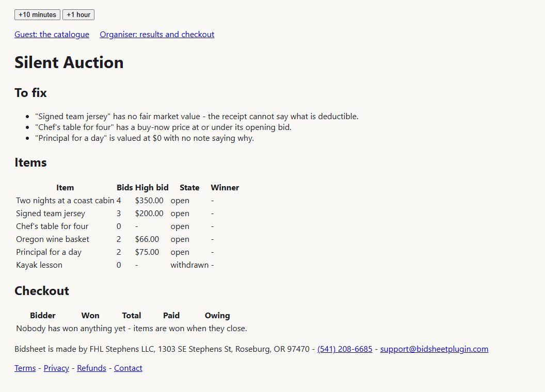The width and height of the screenshot is (545, 392).
Task: Click the +10 minutes button
Action: 37,14
